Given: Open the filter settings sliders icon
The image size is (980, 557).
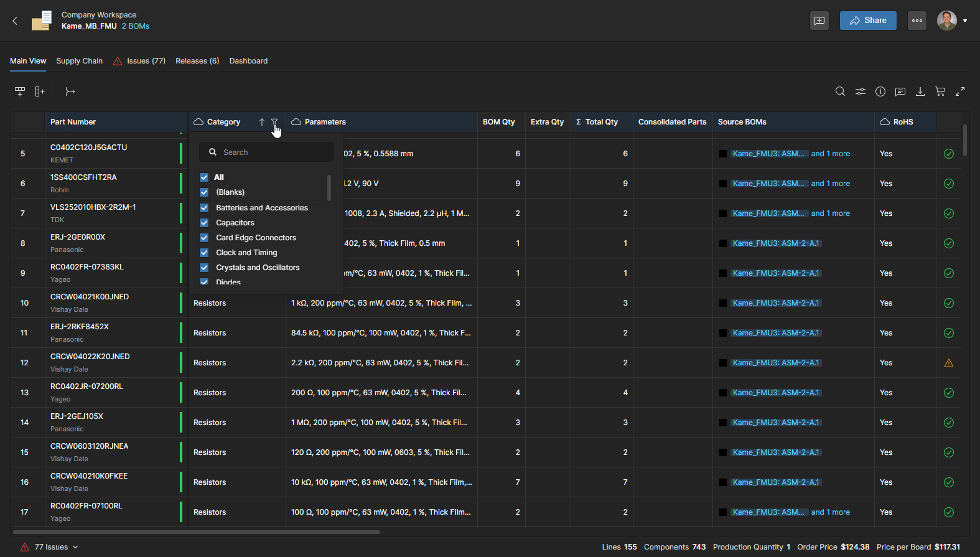Looking at the screenshot, I should (860, 91).
